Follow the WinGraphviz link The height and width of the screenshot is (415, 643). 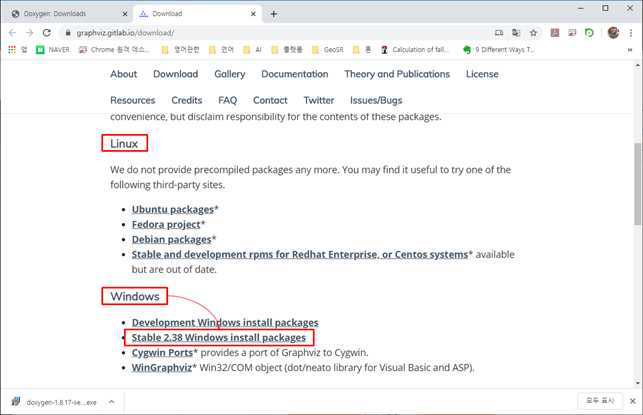162,368
